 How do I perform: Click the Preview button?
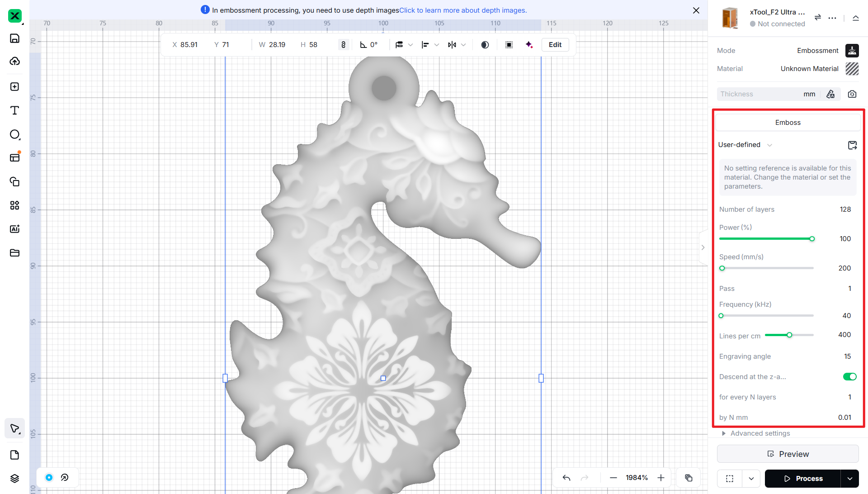point(788,454)
